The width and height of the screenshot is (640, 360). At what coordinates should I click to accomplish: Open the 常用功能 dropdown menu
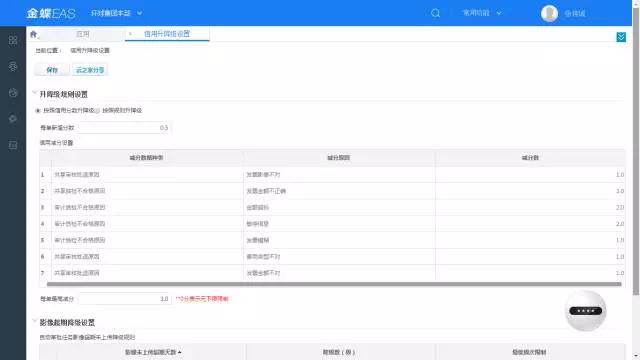click(482, 13)
